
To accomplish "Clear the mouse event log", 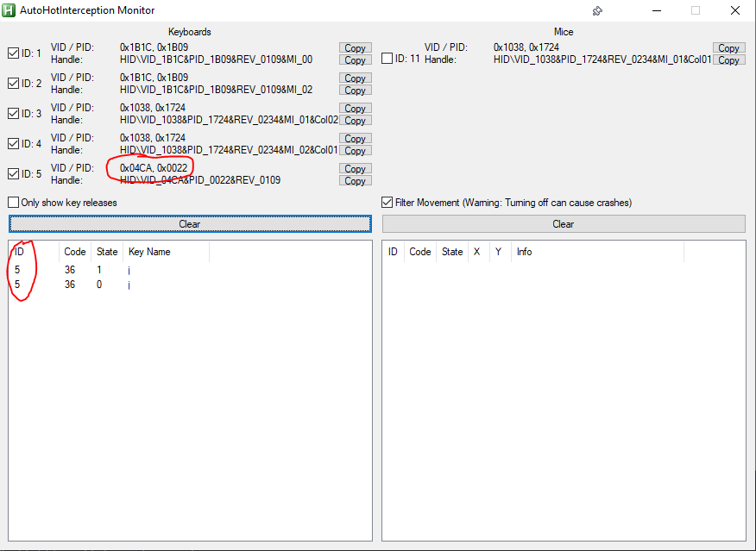I will 564,224.
